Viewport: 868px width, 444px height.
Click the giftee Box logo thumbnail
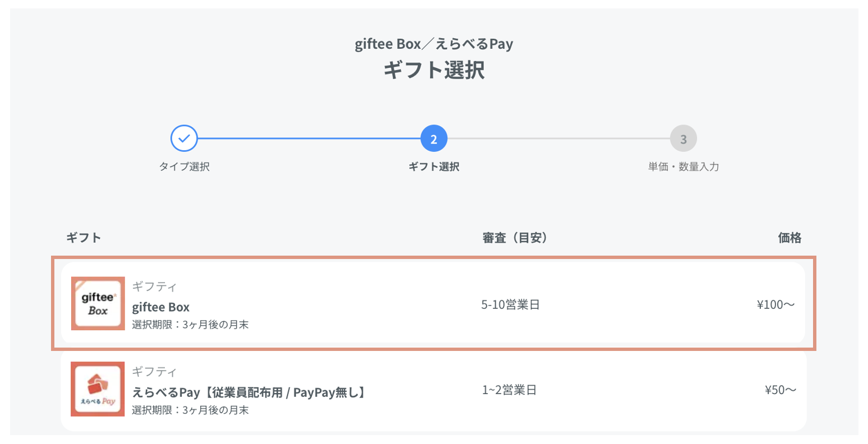(x=98, y=303)
